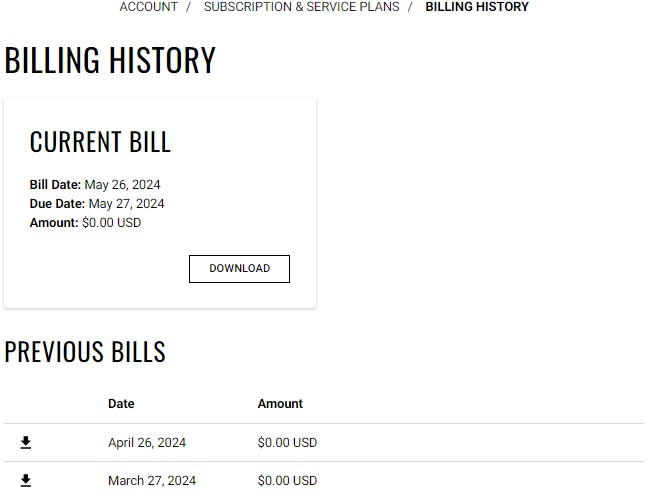Go to ACCOUNT breadcrumb link
This screenshot has height=500, width=648.
[x=148, y=7]
